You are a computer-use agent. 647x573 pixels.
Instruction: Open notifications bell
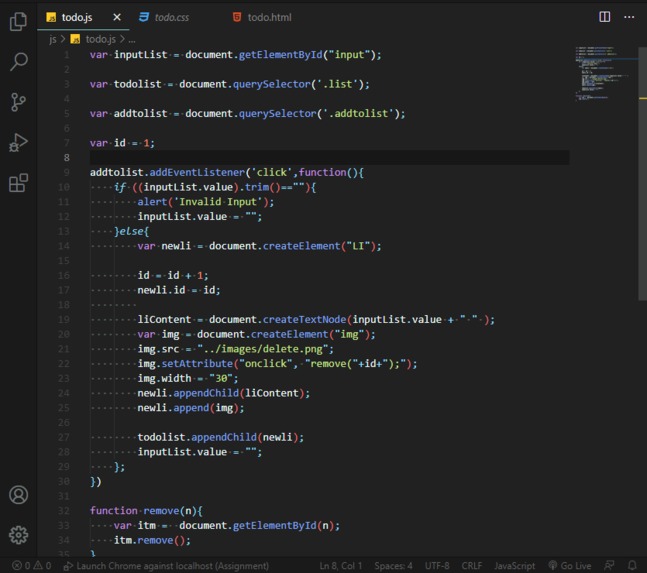(632, 566)
